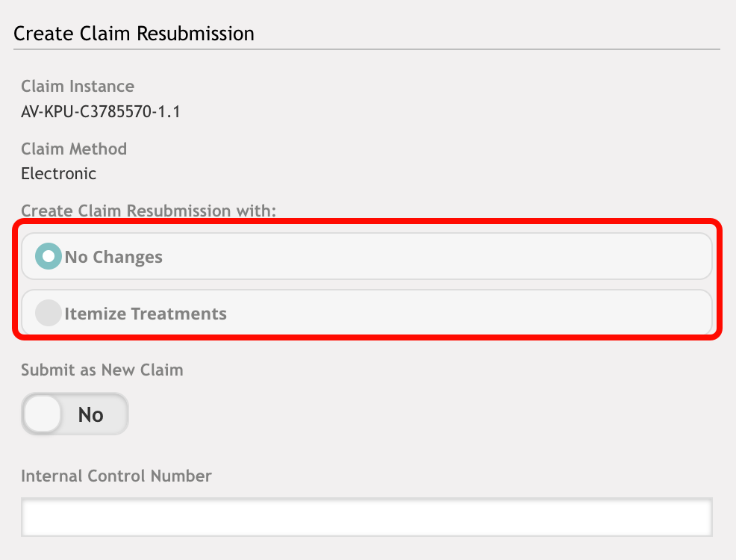Click empty area of Itemize Treatments row

[470, 313]
